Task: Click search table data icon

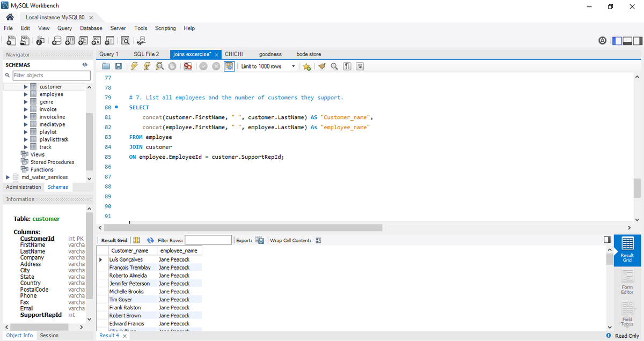Action: click(126, 40)
